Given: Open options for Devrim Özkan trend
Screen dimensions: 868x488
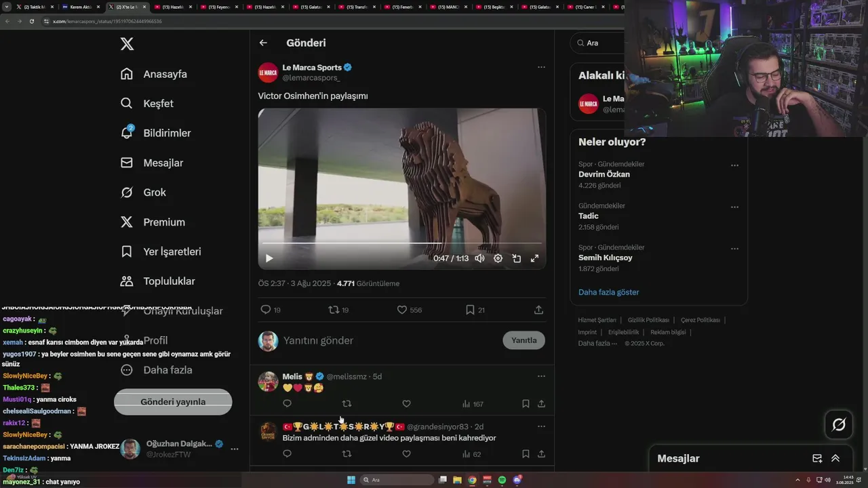Looking at the screenshot, I should [x=734, y=165].
